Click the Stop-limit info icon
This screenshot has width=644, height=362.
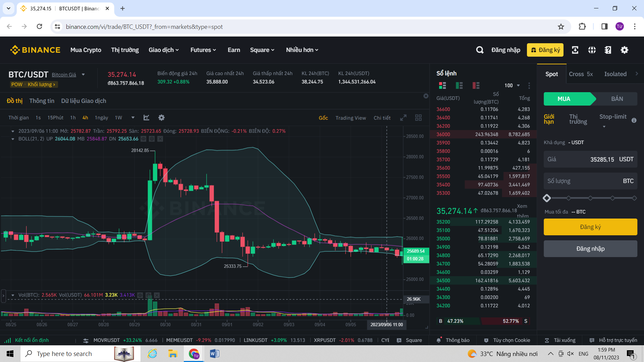point(634,120)
